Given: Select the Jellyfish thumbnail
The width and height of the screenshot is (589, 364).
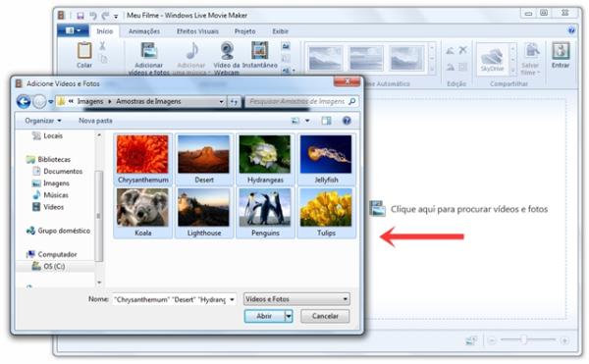Looking at the screenshot, I should (x=326, y=159).
